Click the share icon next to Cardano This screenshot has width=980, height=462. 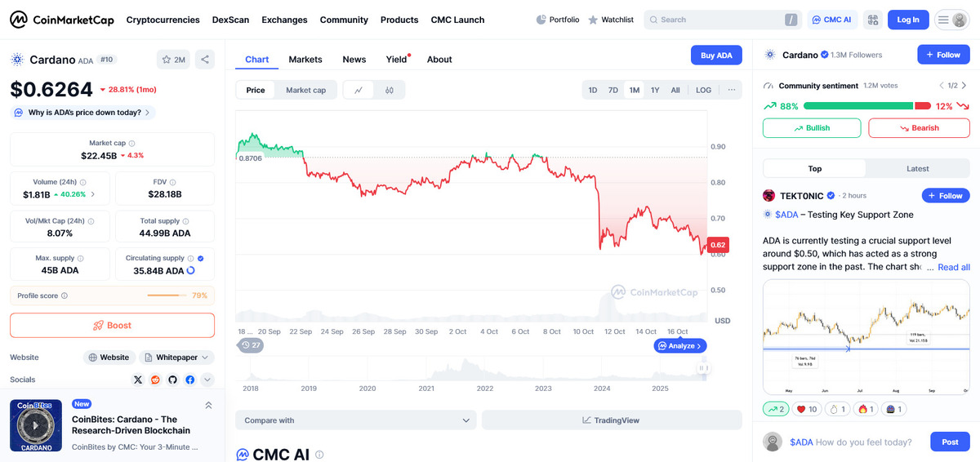point(204,60)
